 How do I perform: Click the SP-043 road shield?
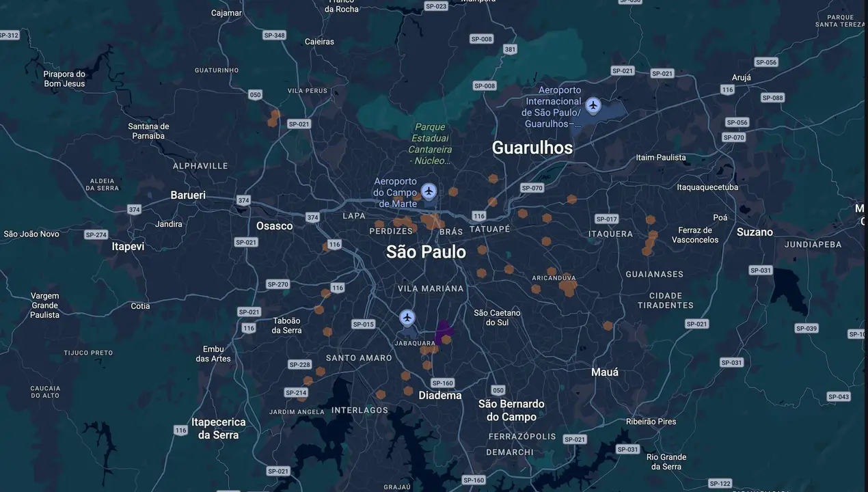(839, 397)
